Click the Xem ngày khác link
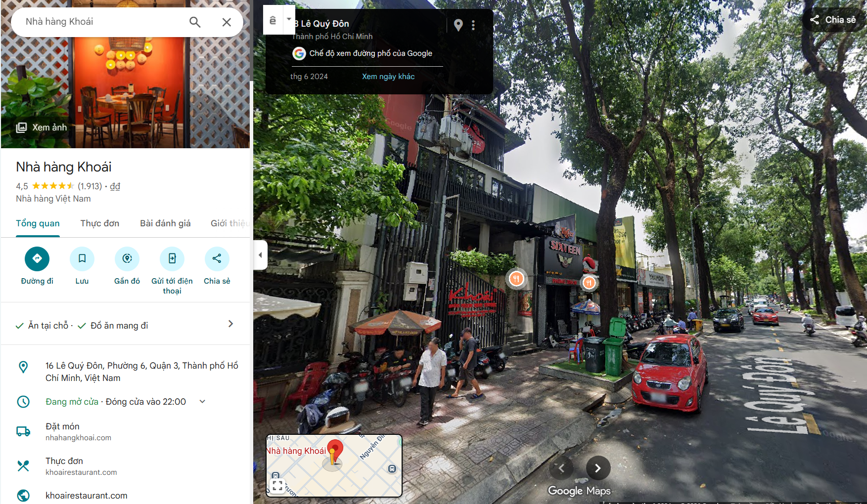Viewport: 867px width, 504px height. click(x=388, y=77)
